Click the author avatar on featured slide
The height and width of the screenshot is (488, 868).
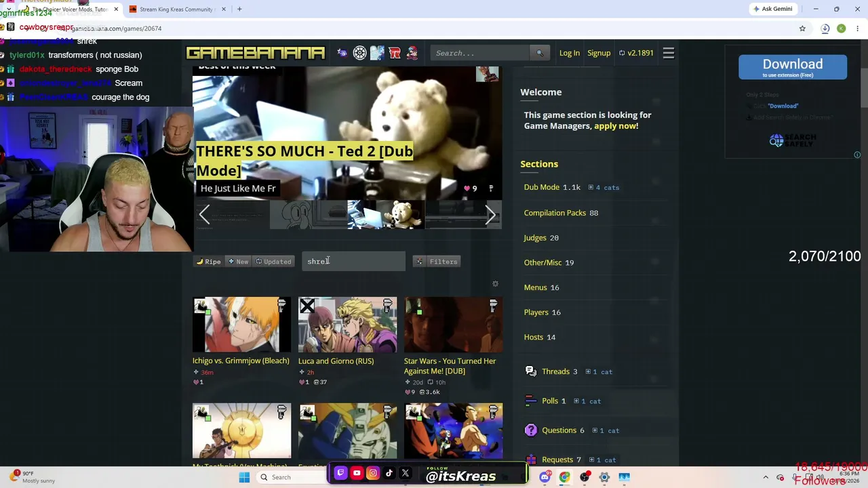(488, 74)
